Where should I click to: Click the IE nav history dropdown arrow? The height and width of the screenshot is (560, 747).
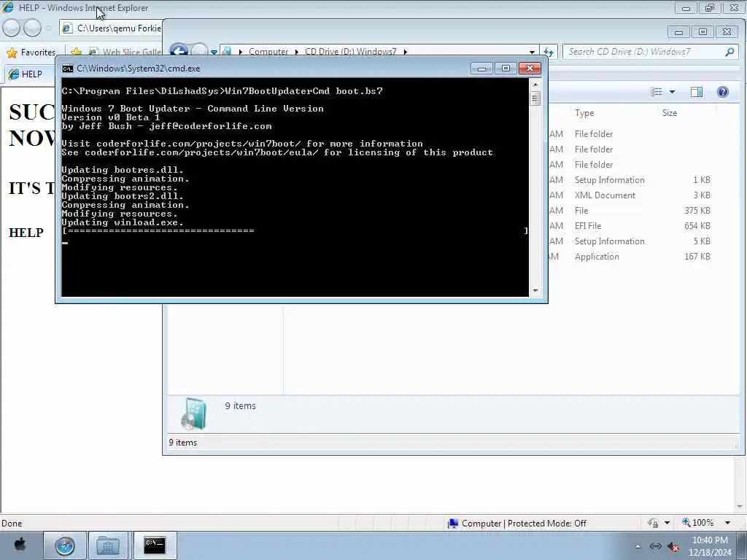point(49,28)
